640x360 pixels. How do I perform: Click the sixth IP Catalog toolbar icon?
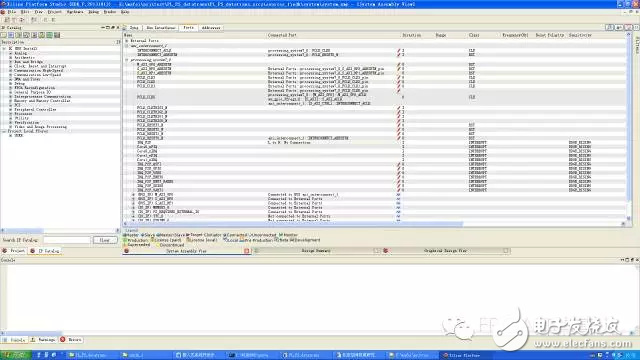point(42,36)
